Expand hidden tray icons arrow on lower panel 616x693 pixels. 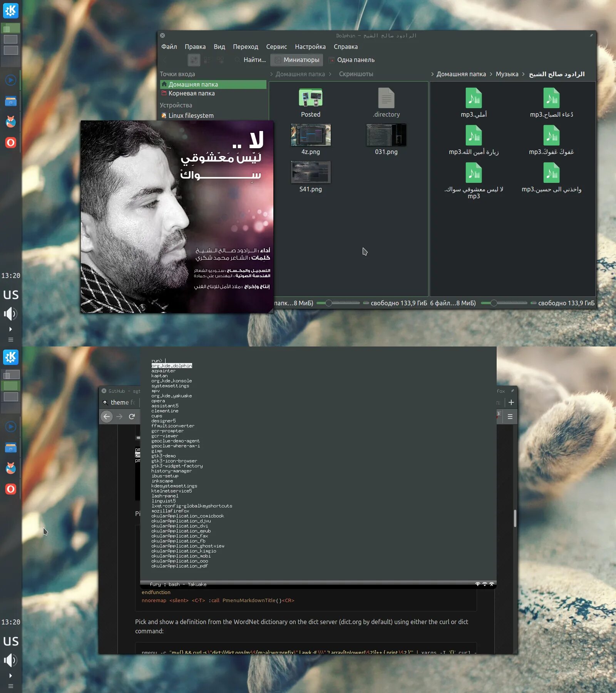(x=10, y=676)
